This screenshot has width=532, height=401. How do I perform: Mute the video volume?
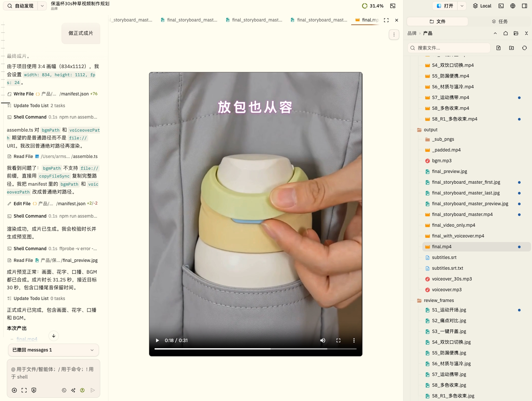coord(323,340)
